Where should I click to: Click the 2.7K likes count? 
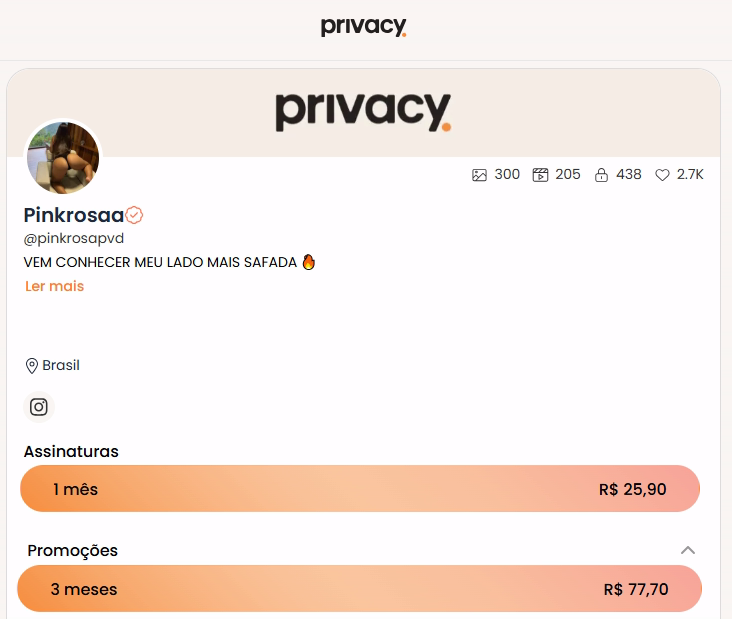pos(690,175)
